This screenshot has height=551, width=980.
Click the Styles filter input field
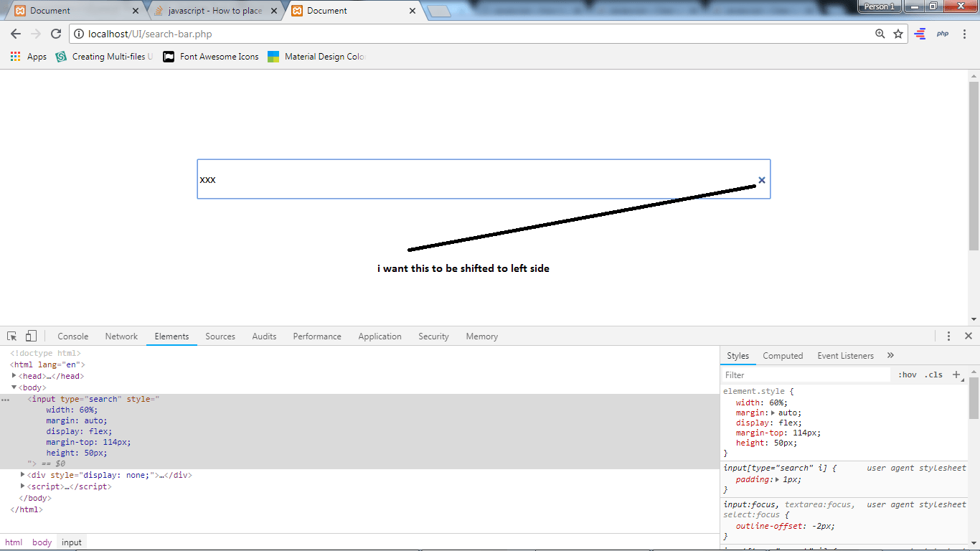(806, 375)
